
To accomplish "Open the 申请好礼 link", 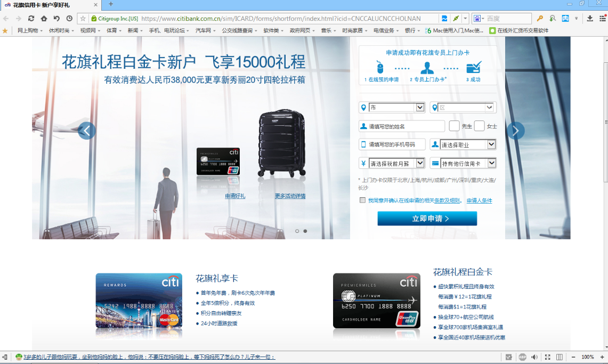I will coord(235,196).
